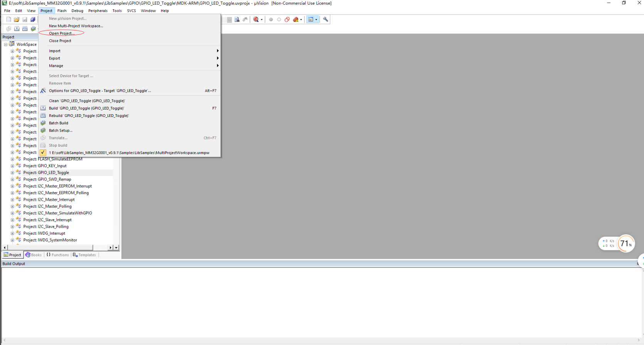
Task: Select Project: I2C_Master_EEPROM_Polling row
Action: pyautogui.click(x=56, y=193)
